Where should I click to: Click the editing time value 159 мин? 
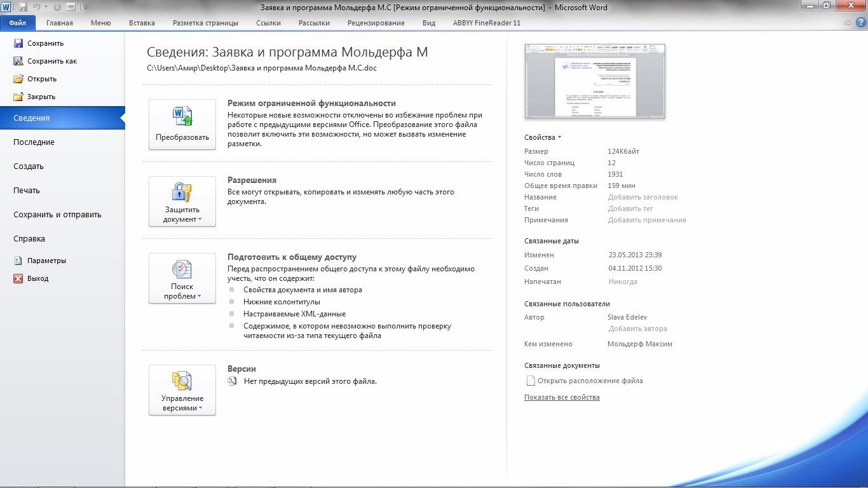point(622,186)
